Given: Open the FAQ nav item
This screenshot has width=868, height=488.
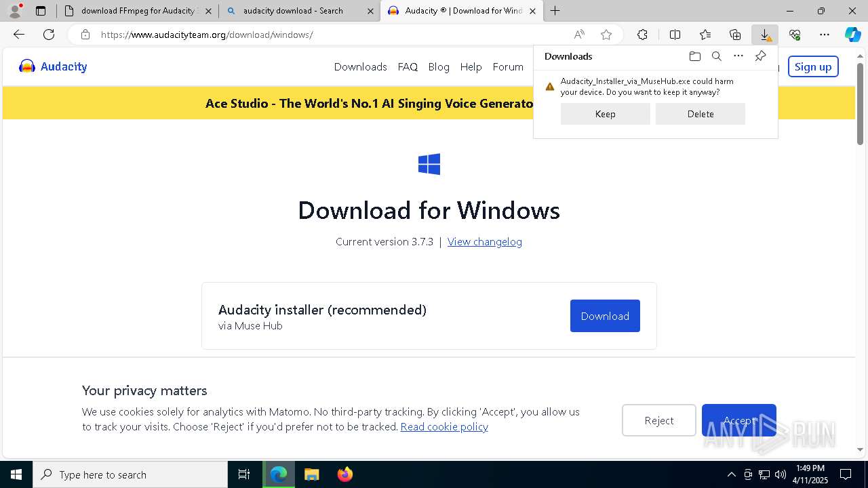Looking at the screenshot, I should [x=408, y=66].
